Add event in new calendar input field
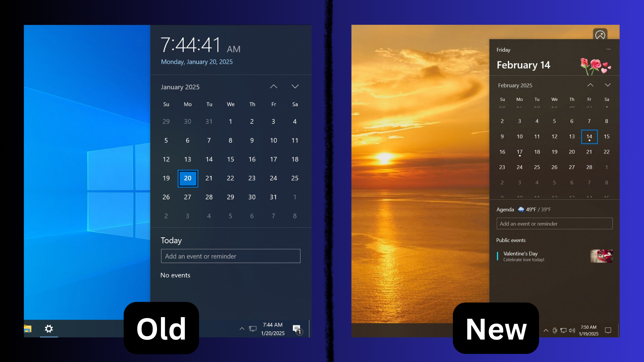Image resolution: width=644 pixels, height=362 pixels. [554, 224]
